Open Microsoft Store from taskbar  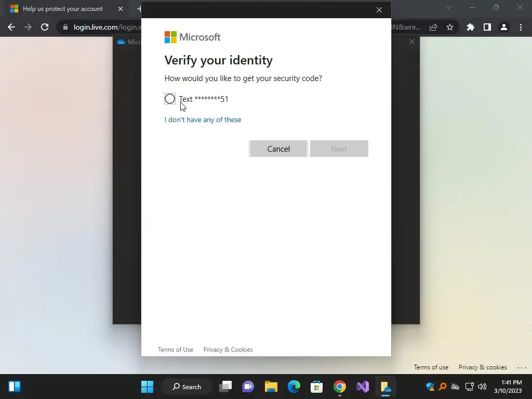(316, 387)
